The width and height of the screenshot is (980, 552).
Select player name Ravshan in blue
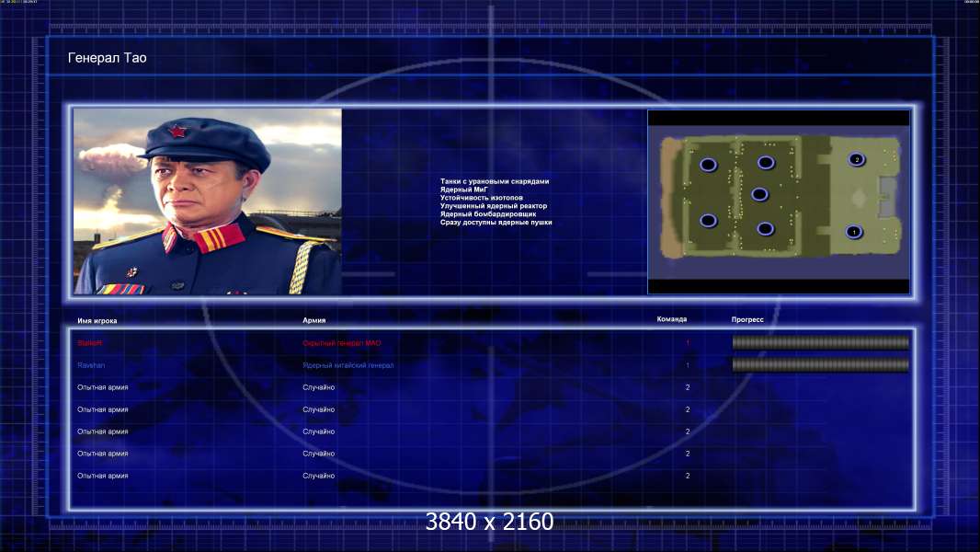click(x=91, y=365)
